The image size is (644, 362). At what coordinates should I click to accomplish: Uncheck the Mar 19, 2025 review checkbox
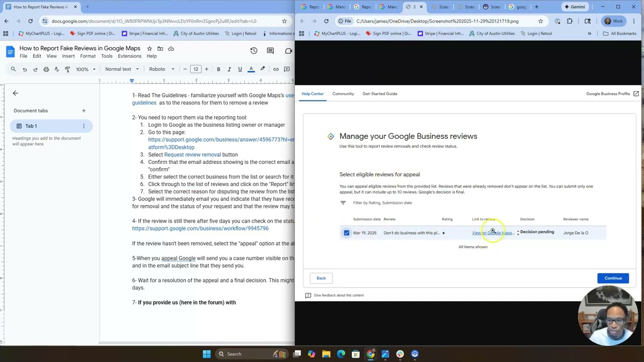tap(347, 233)
